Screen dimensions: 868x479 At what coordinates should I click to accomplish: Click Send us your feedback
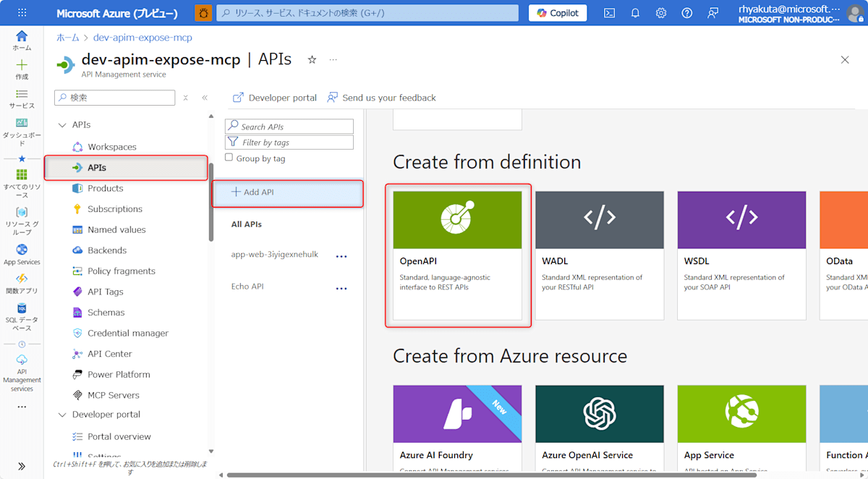pyautogui.click(x=381, y=98)
